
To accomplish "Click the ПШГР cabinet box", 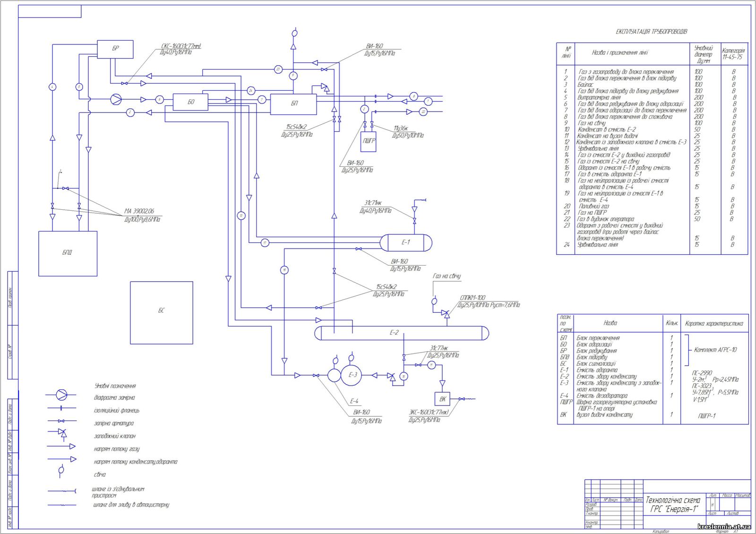I will (369, 141).
